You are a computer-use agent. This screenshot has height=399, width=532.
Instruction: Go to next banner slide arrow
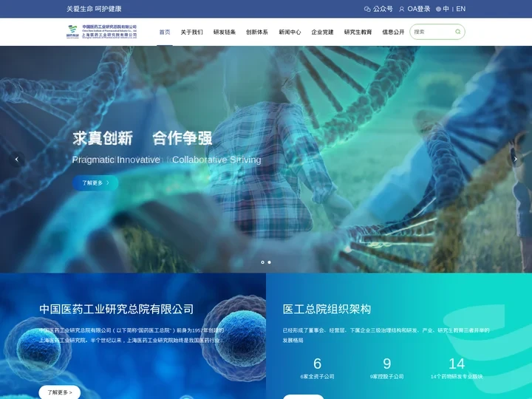pyautogui.click(x=516, y=159)
